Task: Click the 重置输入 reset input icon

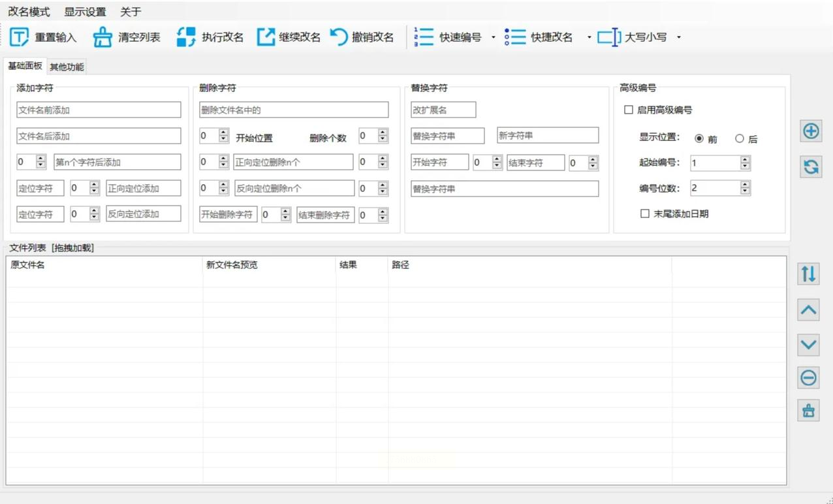Action: (x=20, y=37)
